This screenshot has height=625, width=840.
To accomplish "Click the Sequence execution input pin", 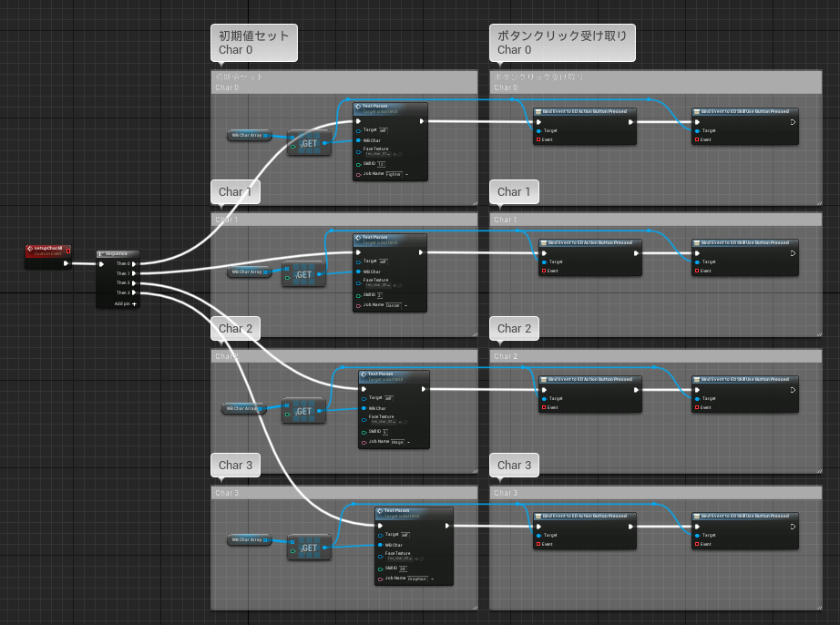I will click(x=101, y=263).
